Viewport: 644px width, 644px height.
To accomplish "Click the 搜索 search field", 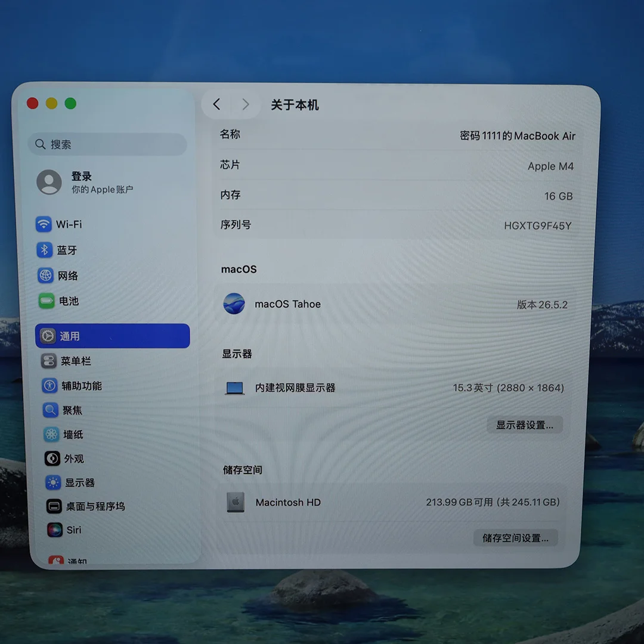I will pyautogui.click(x=107, y=144).
